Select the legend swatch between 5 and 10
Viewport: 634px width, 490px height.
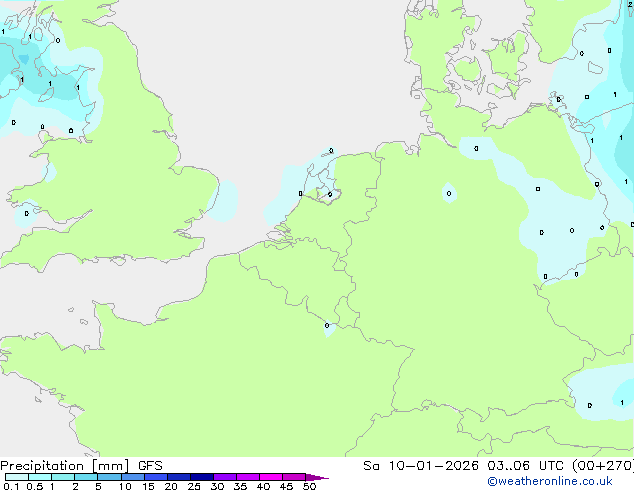tap(109, 477)
